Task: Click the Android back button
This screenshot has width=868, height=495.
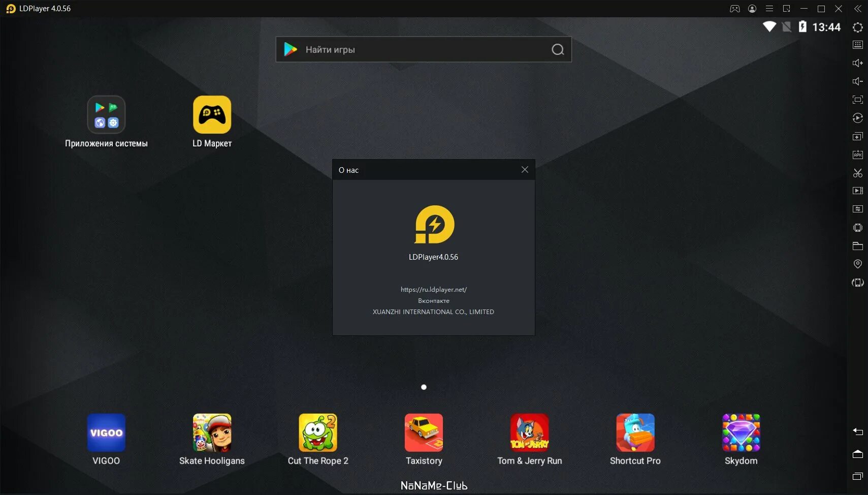Action: coord(858,431)
